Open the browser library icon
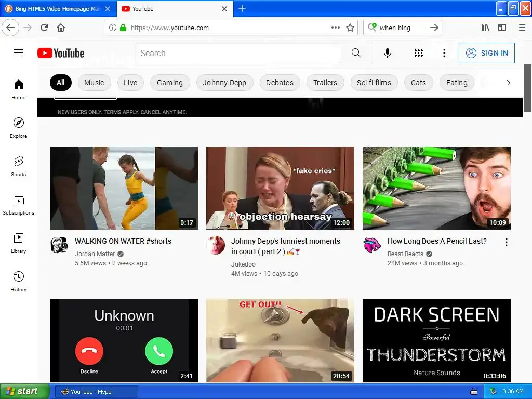This screenshot has height=399, width=532. 486,28
